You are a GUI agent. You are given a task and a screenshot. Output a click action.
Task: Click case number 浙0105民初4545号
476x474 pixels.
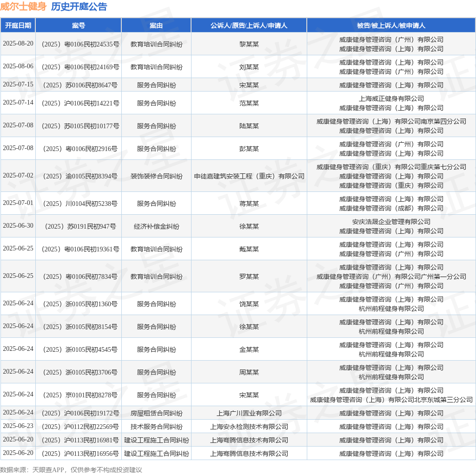80,349
